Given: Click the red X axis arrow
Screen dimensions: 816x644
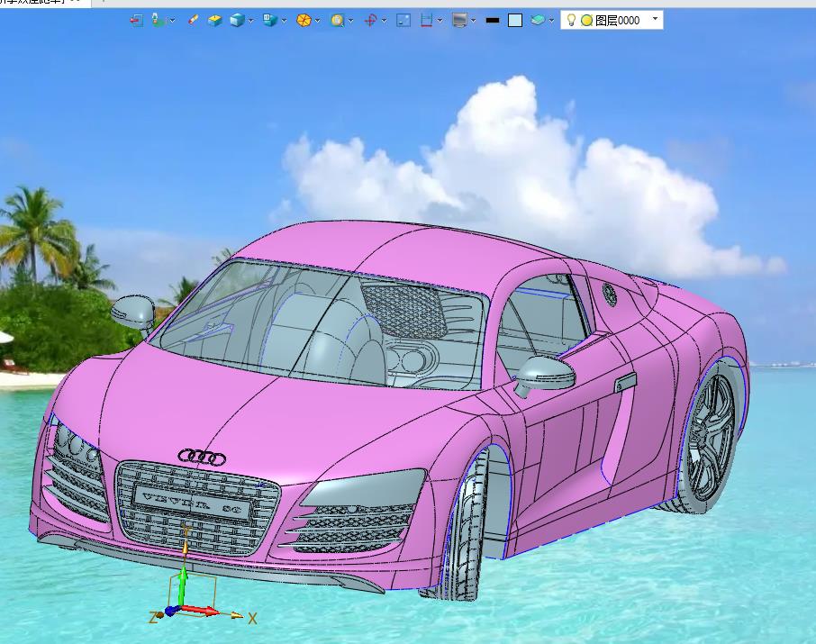Looking at the screenshot, I should coord(202,610).
